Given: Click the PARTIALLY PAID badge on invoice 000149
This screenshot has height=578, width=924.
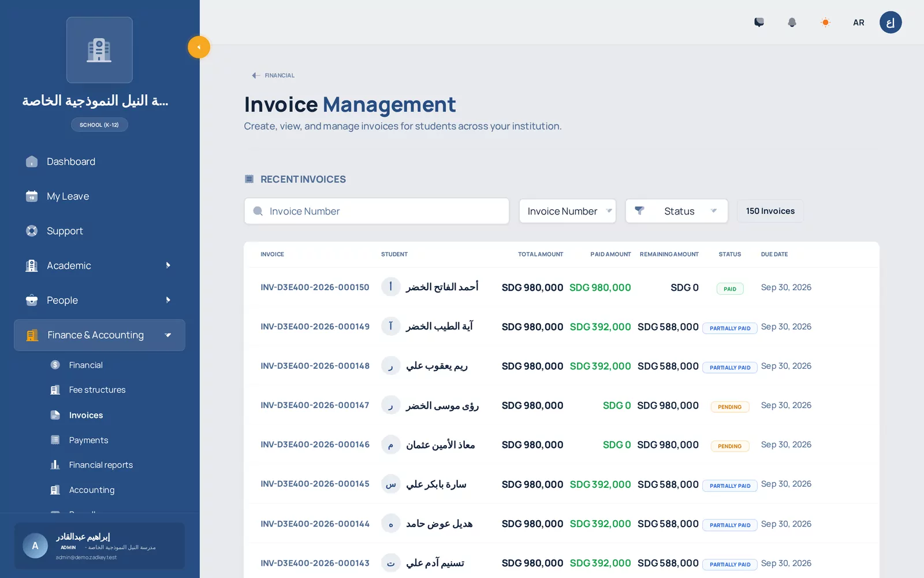Looking at the screenshot, I should pyautogui.click(x=730, y=328).
